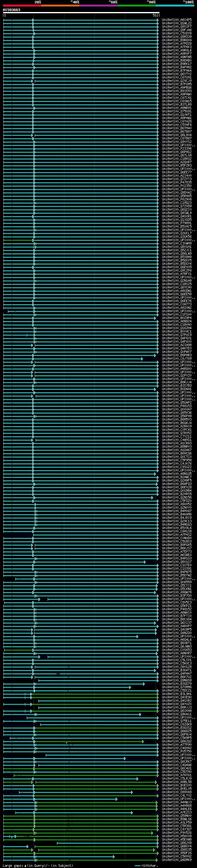Open hit UniRef100_A5DF26
The height and width of the screenshot is (868, 197).
click(x=177, y=853)
